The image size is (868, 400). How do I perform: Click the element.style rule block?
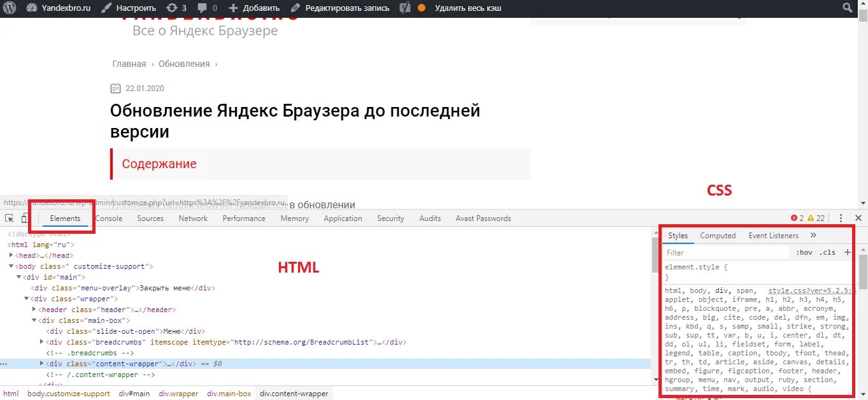coord(758,272)
